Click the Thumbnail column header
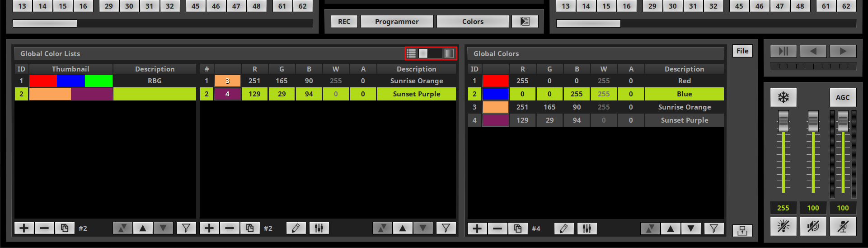The image size is (868, 248). [x=70, y=69]
